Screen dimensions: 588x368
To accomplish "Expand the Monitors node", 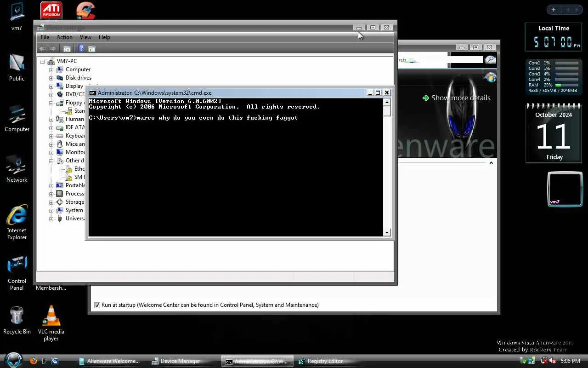I will pos(51,152).
